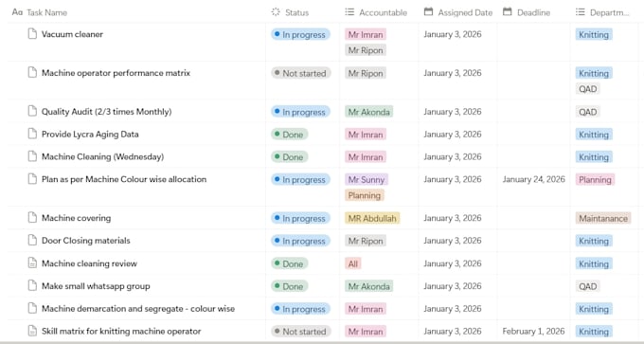
Task: Click QAD tag in performance matrix row
Action: [588, 89]
